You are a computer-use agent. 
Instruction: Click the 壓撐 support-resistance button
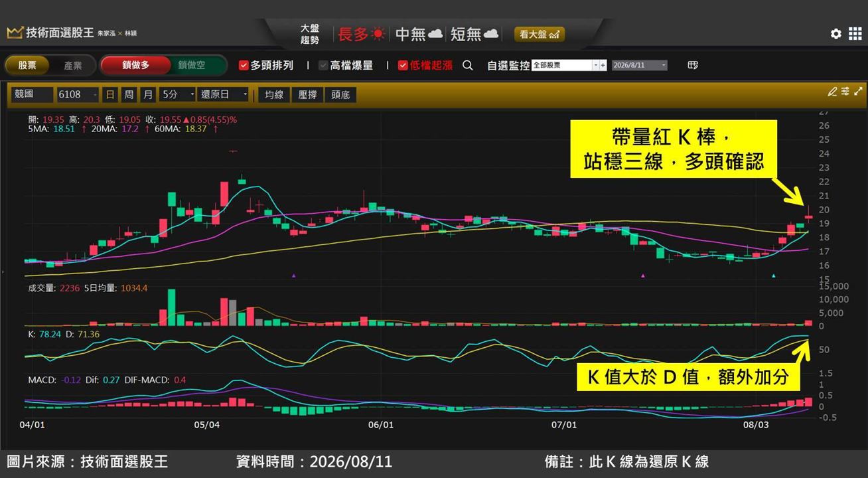click(x=307, y=94)
